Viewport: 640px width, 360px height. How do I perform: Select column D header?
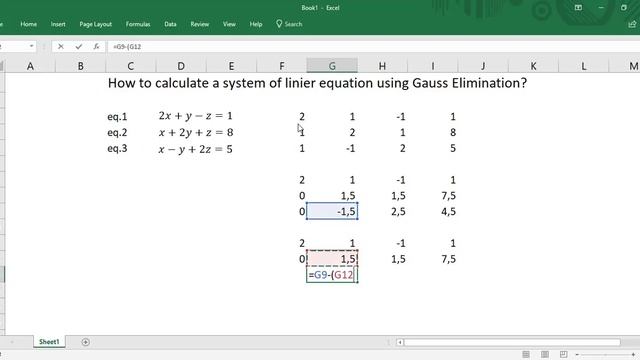(181, 66)
